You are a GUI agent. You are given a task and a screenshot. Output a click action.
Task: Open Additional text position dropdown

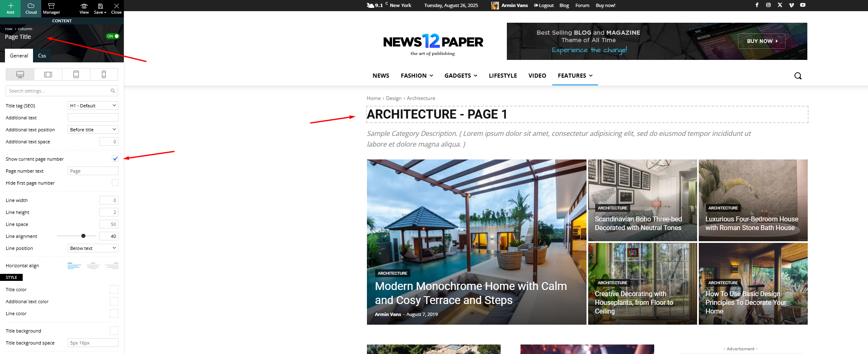pyautogui.click(x=93, y=130)
